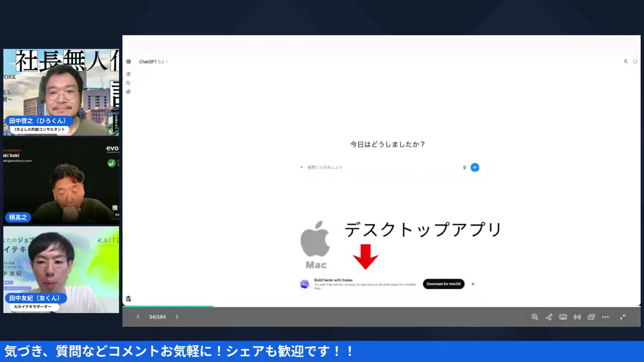This screenshot has height=362, width=644.
Task: Click the green progress bar below the slide
Action: coord(169,306)
